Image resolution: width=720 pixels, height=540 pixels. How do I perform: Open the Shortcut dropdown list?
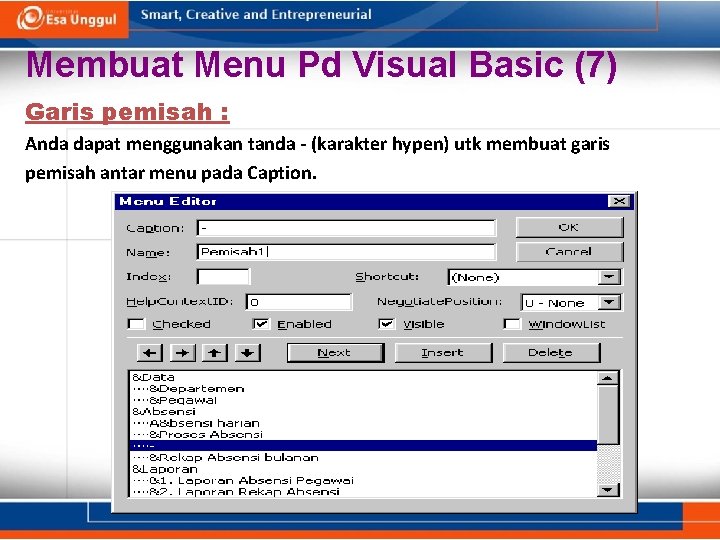coord(609,277)
